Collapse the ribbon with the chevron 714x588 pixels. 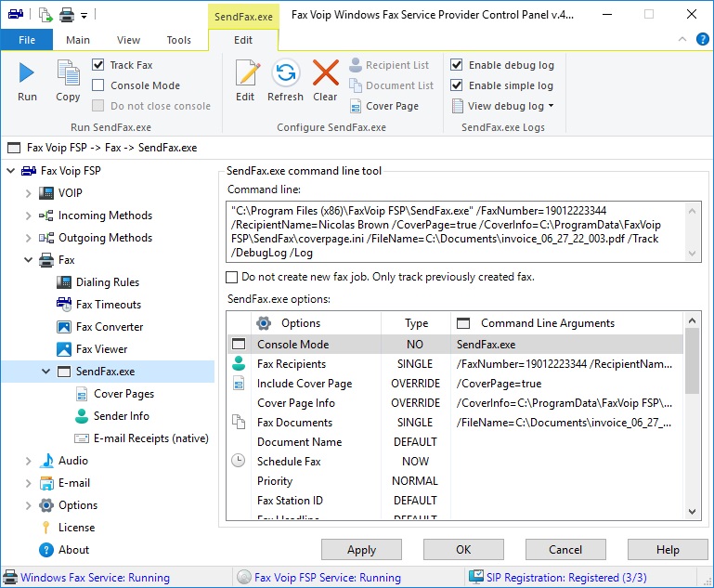coord(682,39)
